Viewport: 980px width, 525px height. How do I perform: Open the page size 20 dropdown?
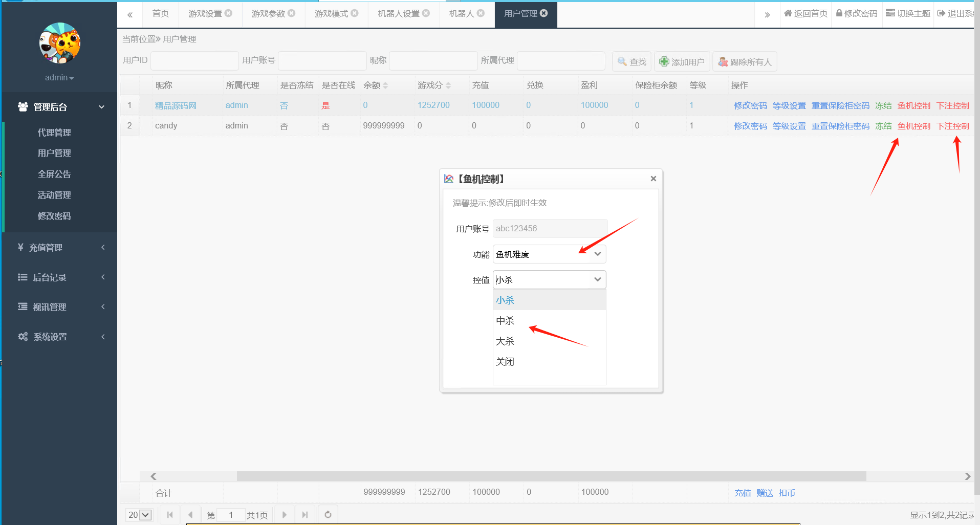139,515
